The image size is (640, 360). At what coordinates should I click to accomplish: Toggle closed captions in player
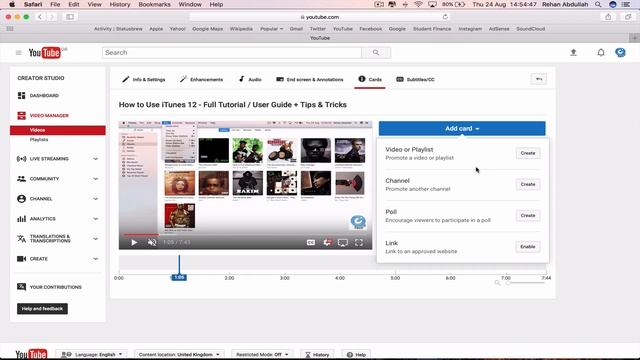311,242
